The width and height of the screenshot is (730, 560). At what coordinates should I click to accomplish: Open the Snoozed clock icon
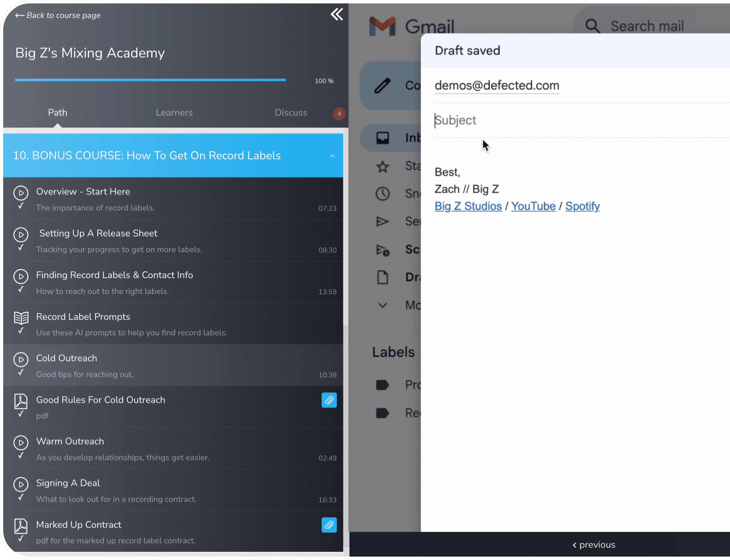(x=383, y=194)
